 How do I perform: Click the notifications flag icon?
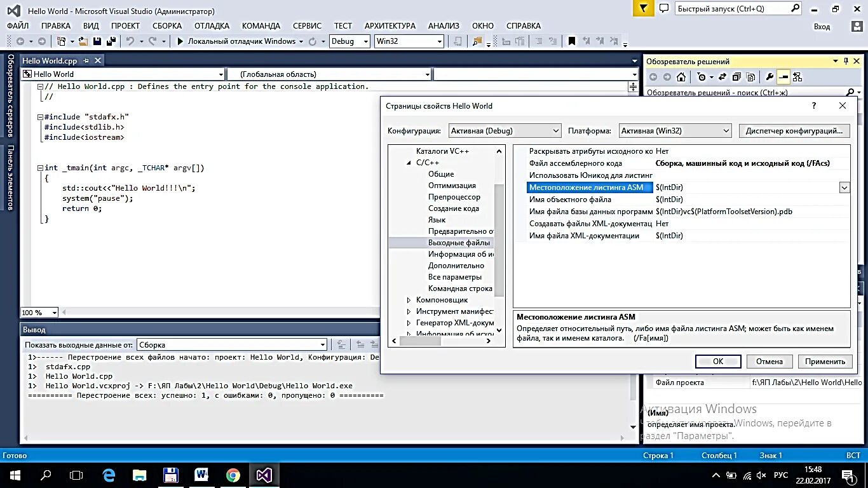click(x=644, y=8)
